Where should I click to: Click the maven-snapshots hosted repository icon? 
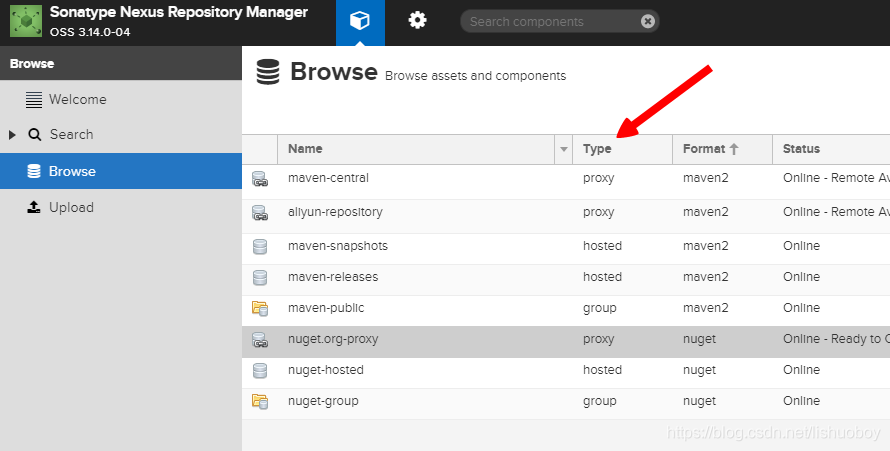point(260,246)
